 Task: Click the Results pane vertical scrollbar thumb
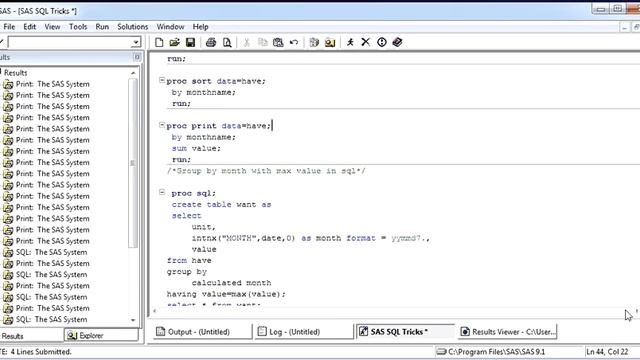133,163
